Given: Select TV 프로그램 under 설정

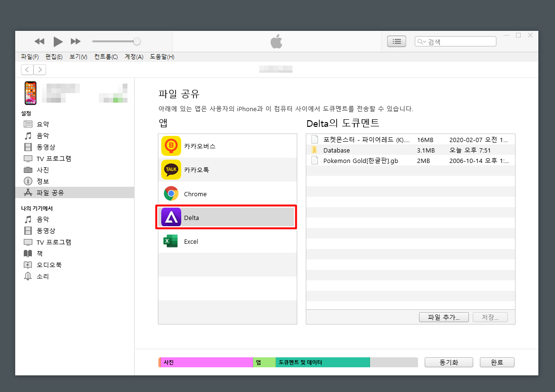Looking at the screenshot, I should (75, 159).
